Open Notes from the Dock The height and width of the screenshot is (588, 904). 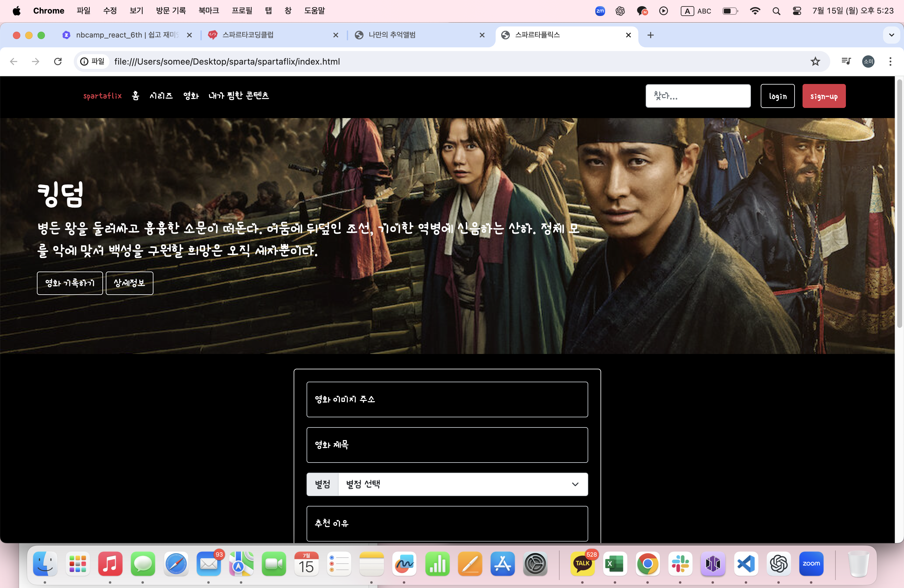click(371, 564)
